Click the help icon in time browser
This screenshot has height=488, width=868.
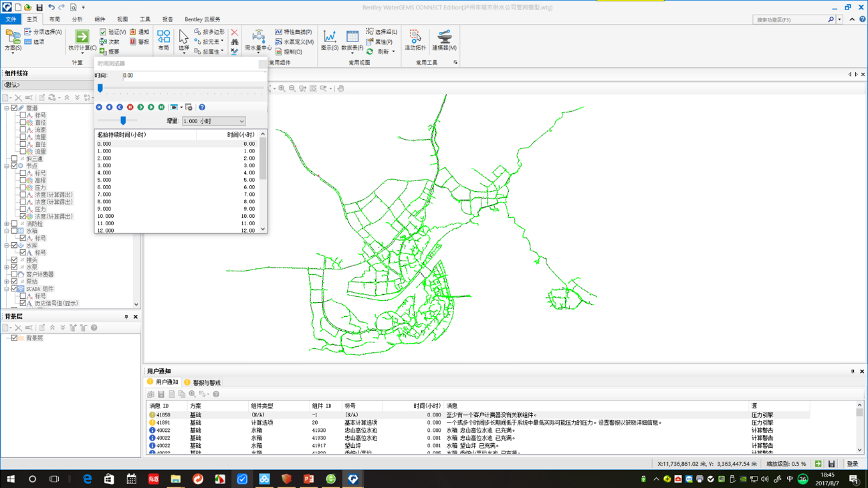point(202,107)
